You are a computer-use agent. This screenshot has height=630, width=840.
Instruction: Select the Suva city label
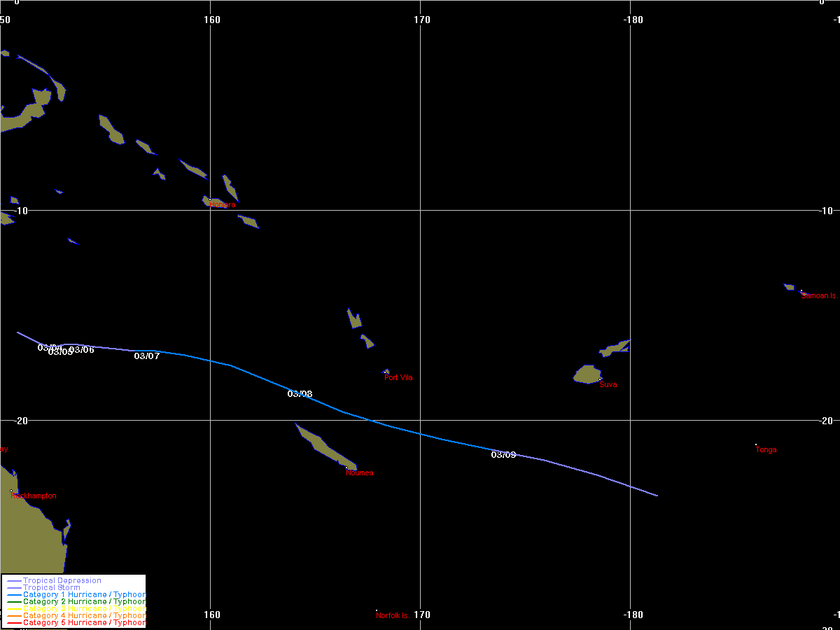pyautogui.click(x=608, y=385)
